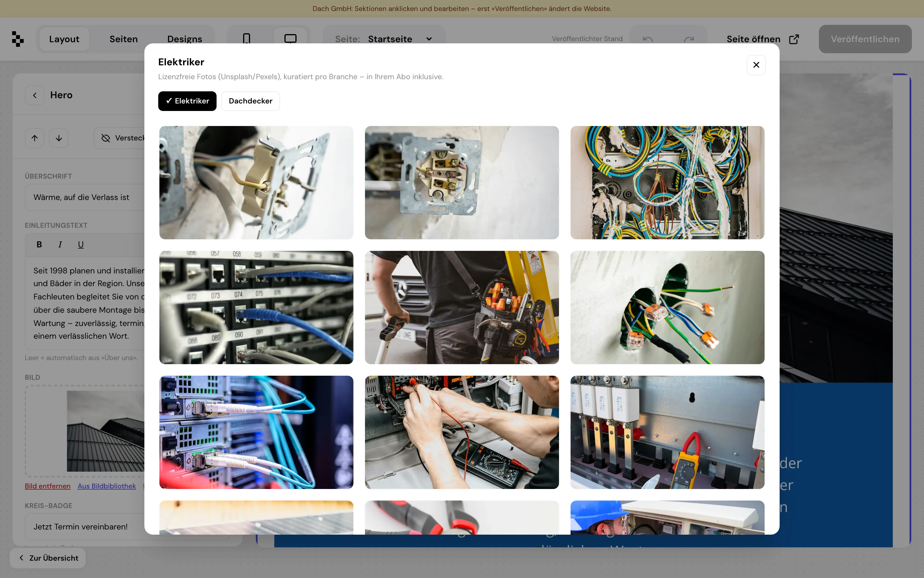924x578 pixels.
Task: Move Hero section down
Action: point(59,138)
